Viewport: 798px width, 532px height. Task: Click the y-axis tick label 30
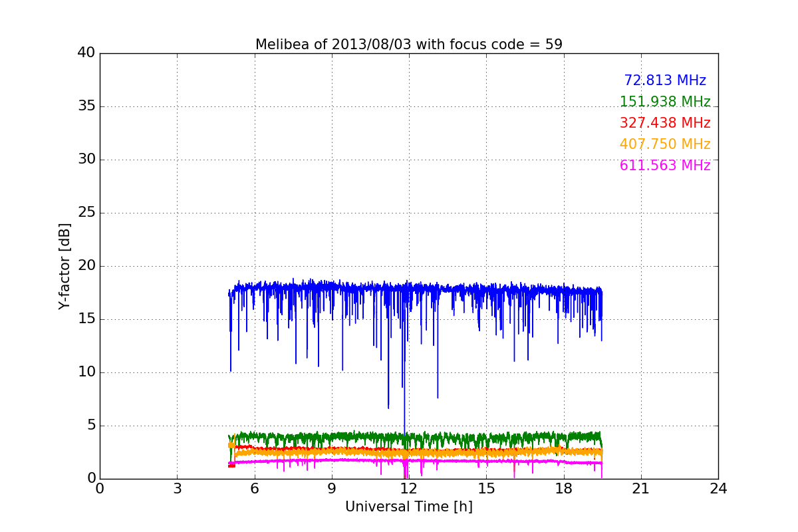[x=86, y=160]
